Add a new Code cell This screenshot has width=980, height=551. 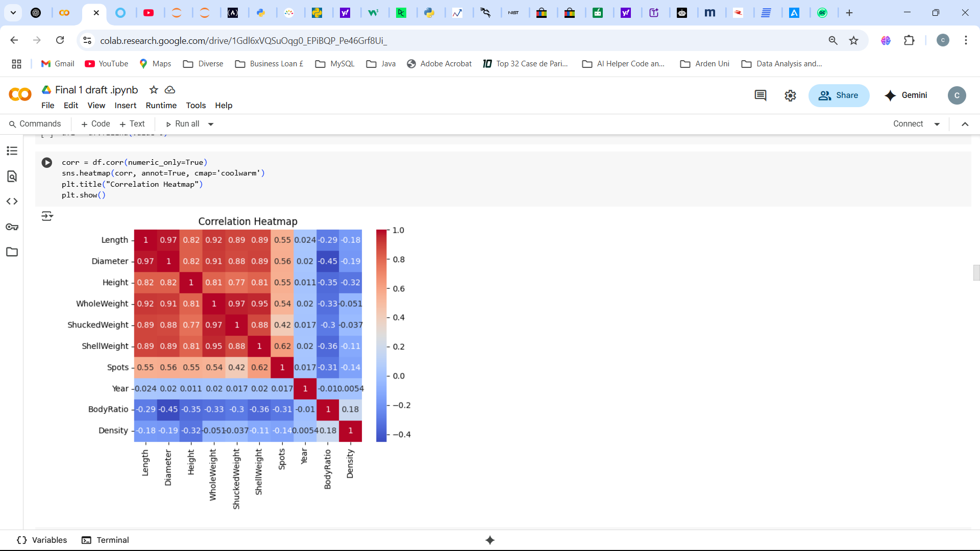pos(95,124)
